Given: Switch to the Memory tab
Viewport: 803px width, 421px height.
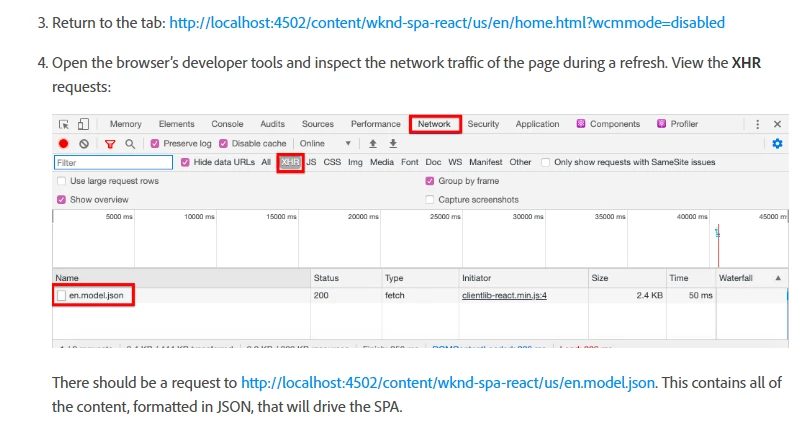Looking at the screenshot, I should pyautogui.click(x=125, y=124).
